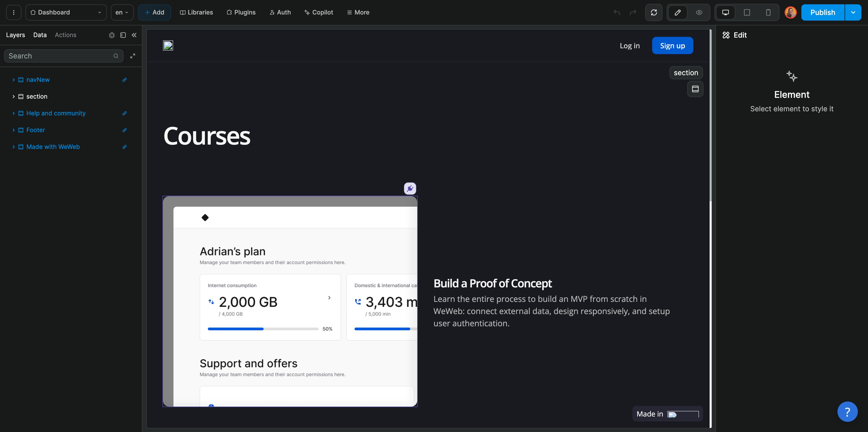
Task: Expand the section layer in the tree
Action: [x=13, y=97]
